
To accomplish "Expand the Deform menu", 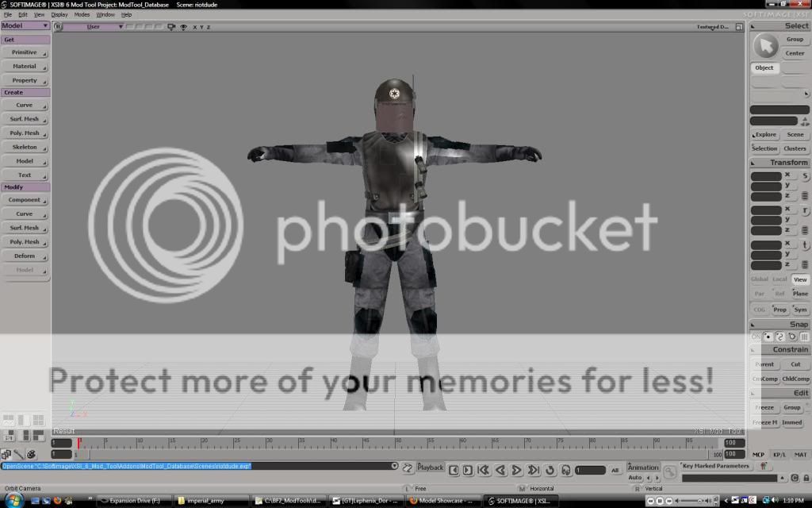I will [25, 256].
